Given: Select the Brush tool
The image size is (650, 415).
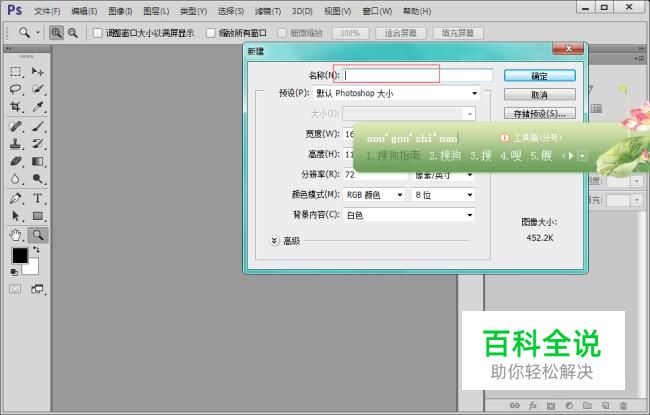Looking at the screenshot, I should pyautogui.click(x=38, y=126).
